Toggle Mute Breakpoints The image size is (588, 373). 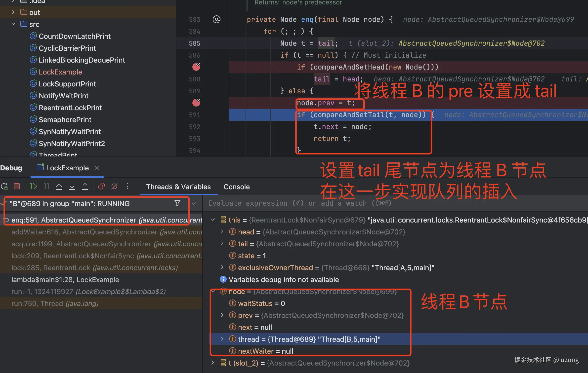114,186
